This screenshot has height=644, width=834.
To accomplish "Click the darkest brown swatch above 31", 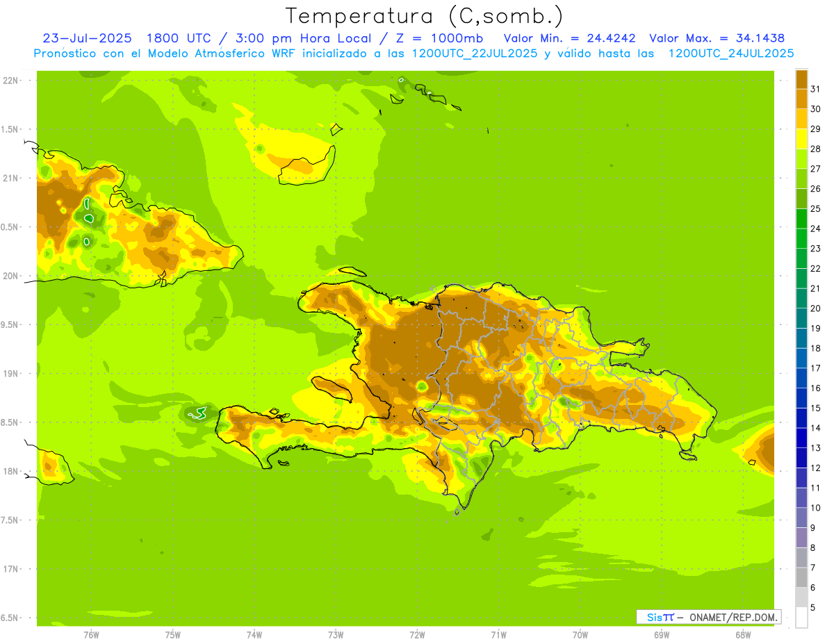I will coord(801,79).
